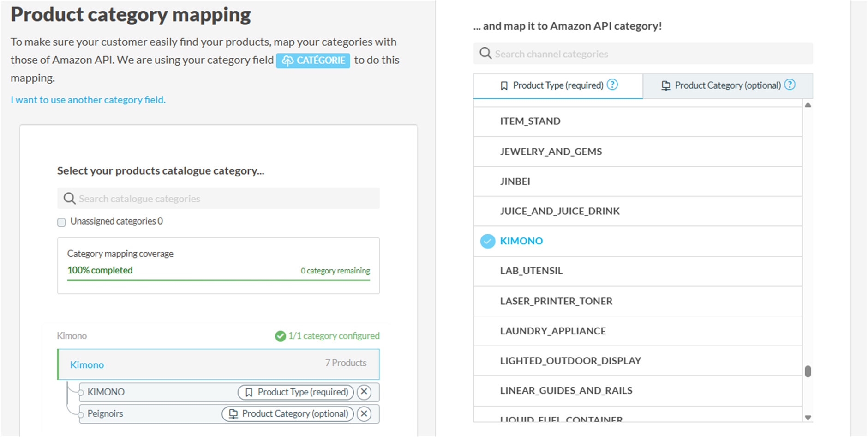
Task: Remove the KIMONO product type mapping
Action: click(364, 392)
